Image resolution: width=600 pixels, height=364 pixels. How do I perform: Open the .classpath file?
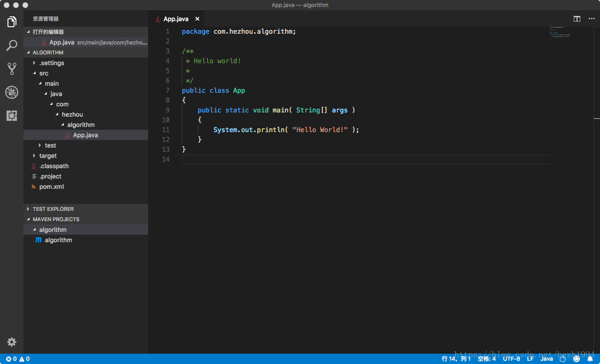86,166
